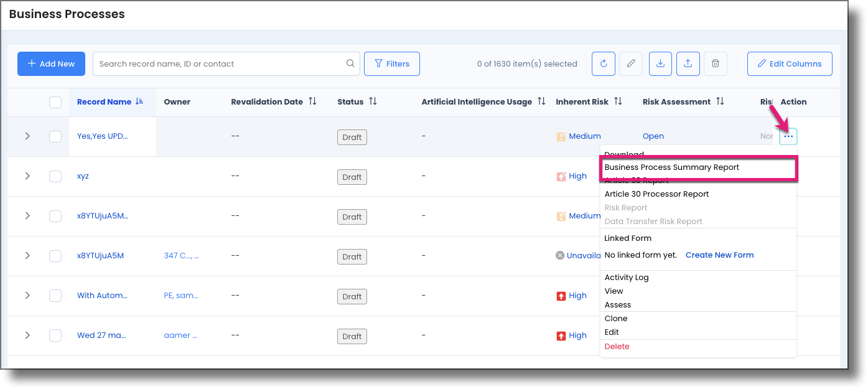Image resolution: width=868 pixels, height=389 pixels.
Task: Click the High risk icon in xyz row
Action: [561, 176]
